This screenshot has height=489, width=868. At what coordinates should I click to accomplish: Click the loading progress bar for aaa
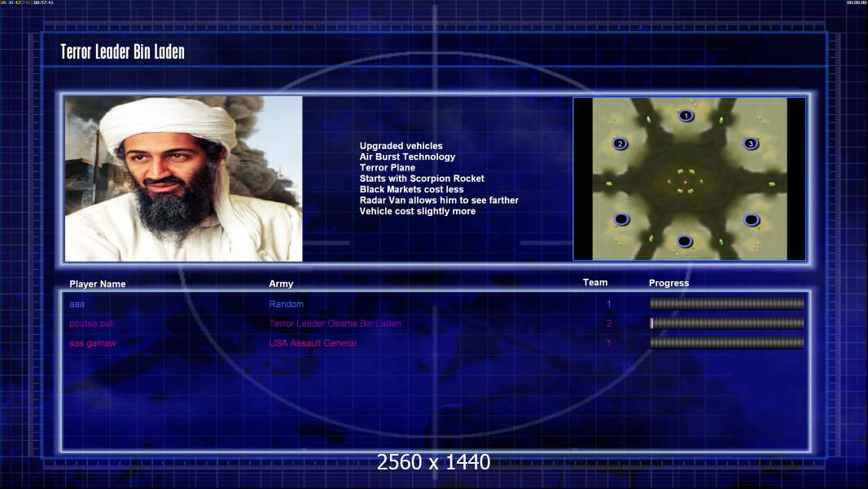tap(727, 303)
